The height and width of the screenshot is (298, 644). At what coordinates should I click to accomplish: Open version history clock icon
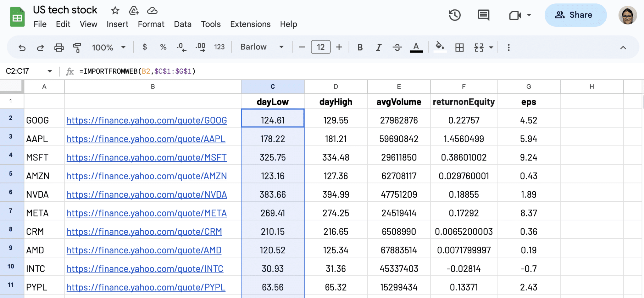coord(455,15)
